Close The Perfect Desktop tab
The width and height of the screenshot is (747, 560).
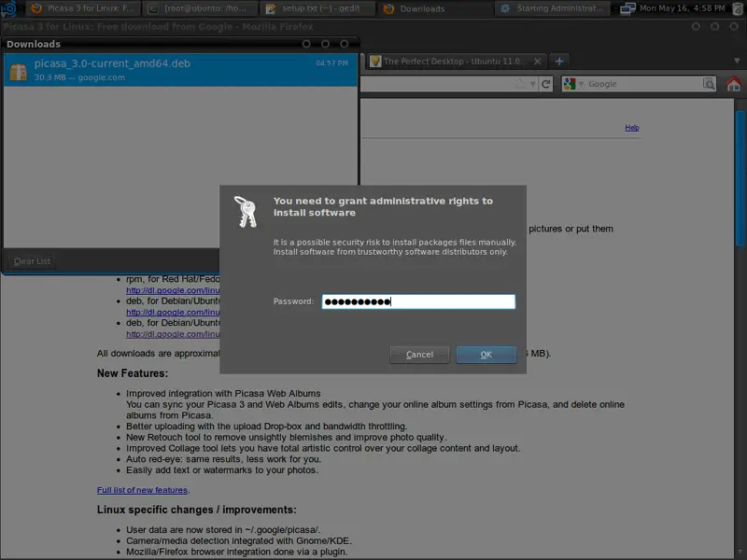[538, 62]
